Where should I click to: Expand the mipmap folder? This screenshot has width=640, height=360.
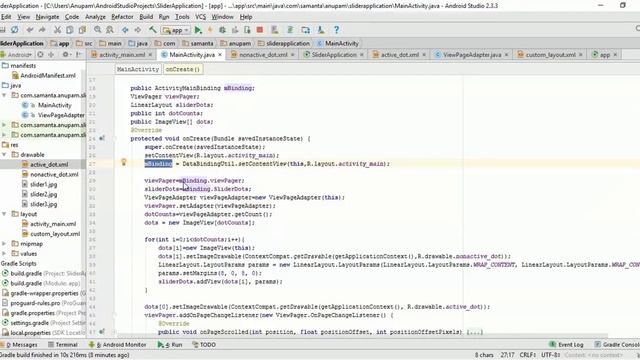pos(4,244)
